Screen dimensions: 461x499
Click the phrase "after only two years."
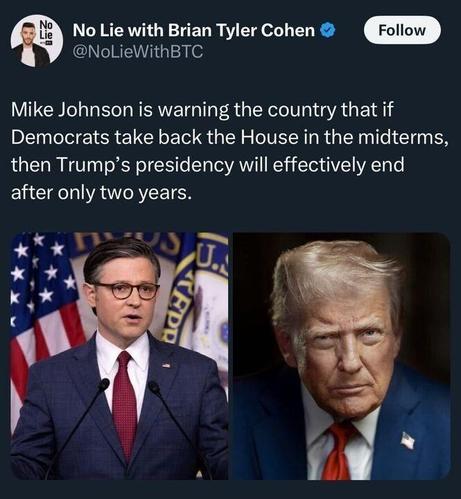point(102,193)
